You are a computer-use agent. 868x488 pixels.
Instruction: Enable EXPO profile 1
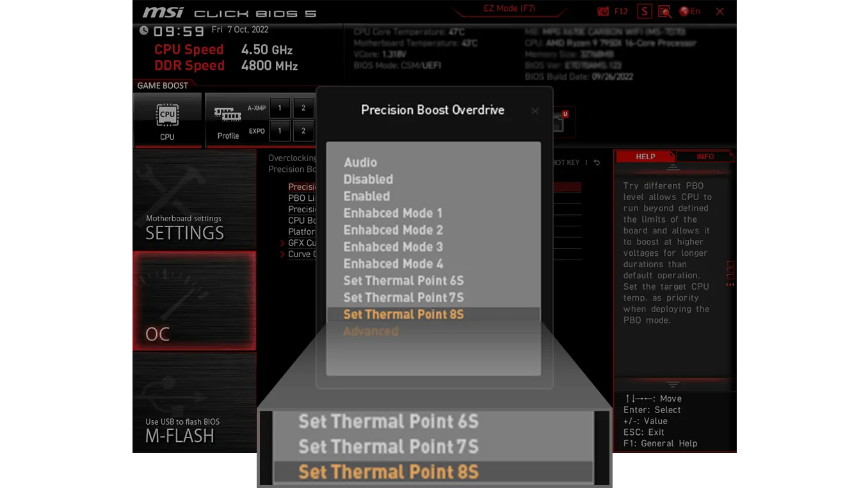point(280,131)
